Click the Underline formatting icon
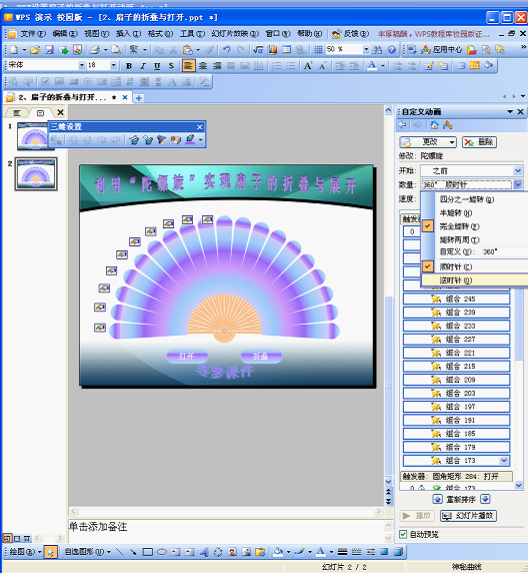528x573 pixels. coord(157,66)
